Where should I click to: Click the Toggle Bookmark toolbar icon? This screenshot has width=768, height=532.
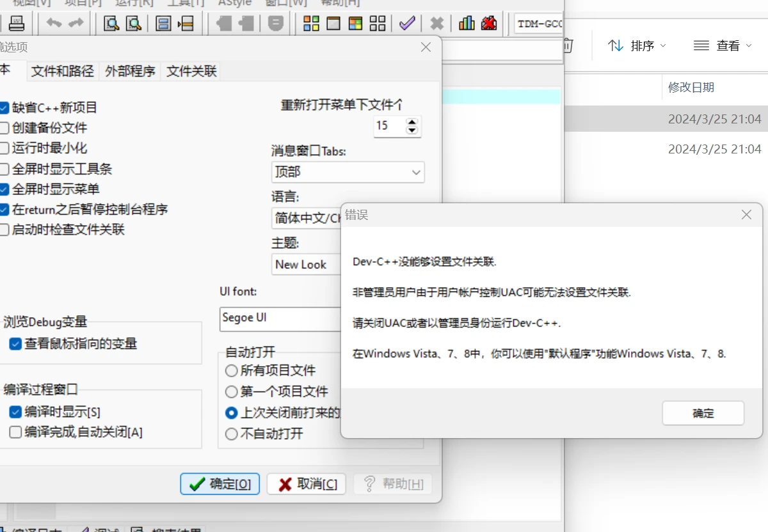[x=164, y=24]
